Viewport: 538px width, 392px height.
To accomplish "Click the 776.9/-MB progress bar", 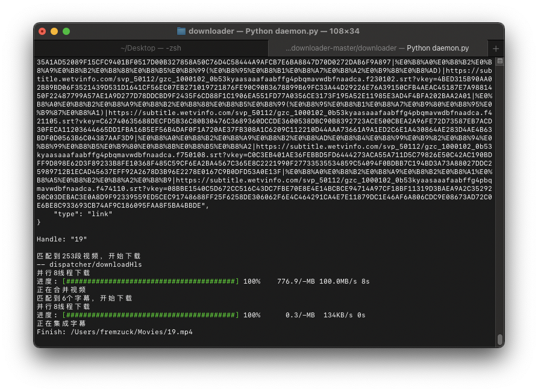I will 150,281.
